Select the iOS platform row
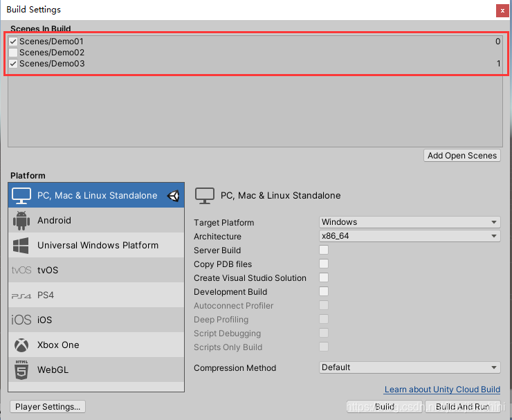This screenshot has height=420, width=512. (96, 320)
